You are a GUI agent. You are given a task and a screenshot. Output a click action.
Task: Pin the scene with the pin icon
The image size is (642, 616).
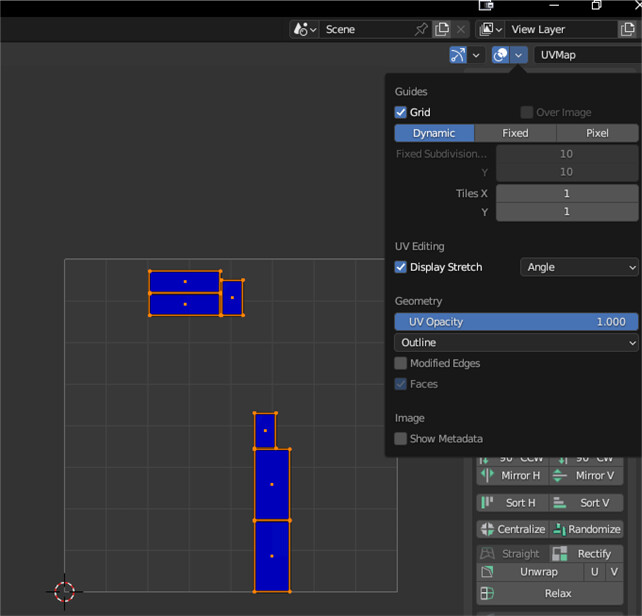(x=421, y=29)
